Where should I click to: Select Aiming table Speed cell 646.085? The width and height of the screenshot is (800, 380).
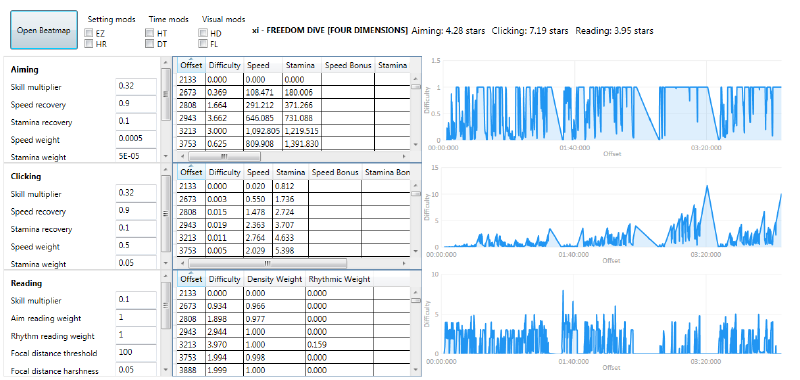(263, 118)
